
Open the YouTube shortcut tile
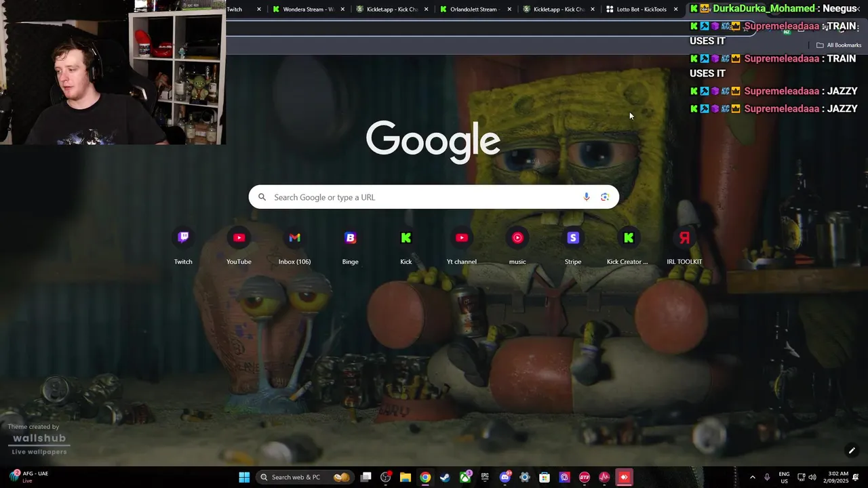pyautogui.click(x=239, y=246)
